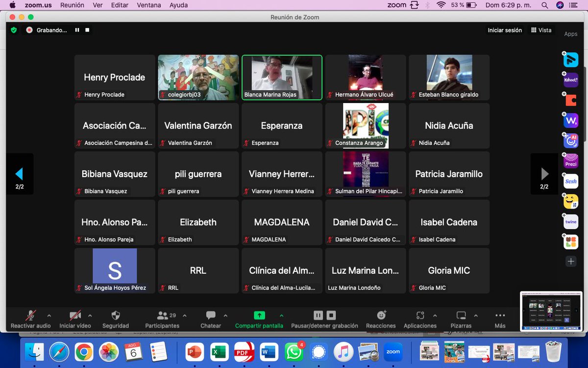This screenshot has height=368, width=588.
Task: Open Spotlight search in the menu bar
Action: tap(545, 5)
